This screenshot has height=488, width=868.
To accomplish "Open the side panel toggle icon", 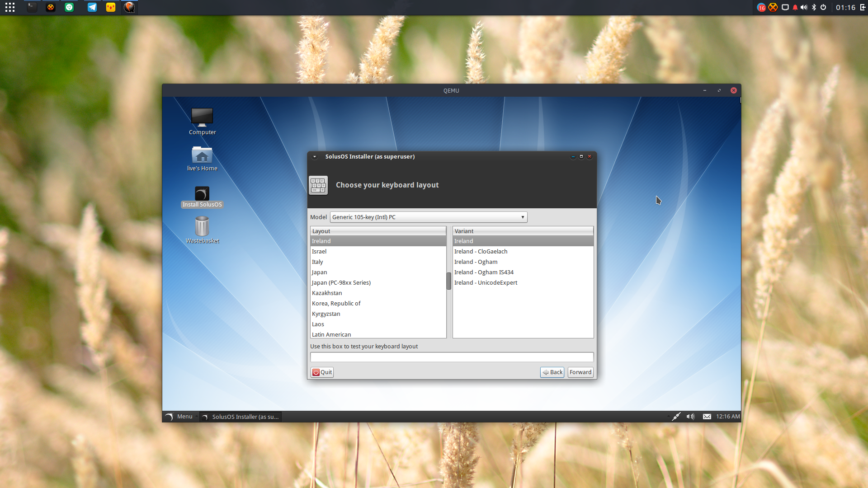I will click(x=863, y=7).
